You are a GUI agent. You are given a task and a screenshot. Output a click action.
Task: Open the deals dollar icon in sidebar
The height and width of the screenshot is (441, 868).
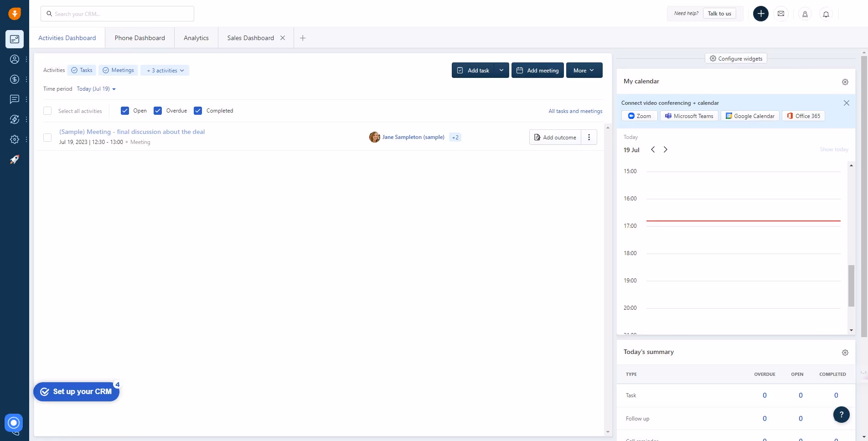click(15, 79)
